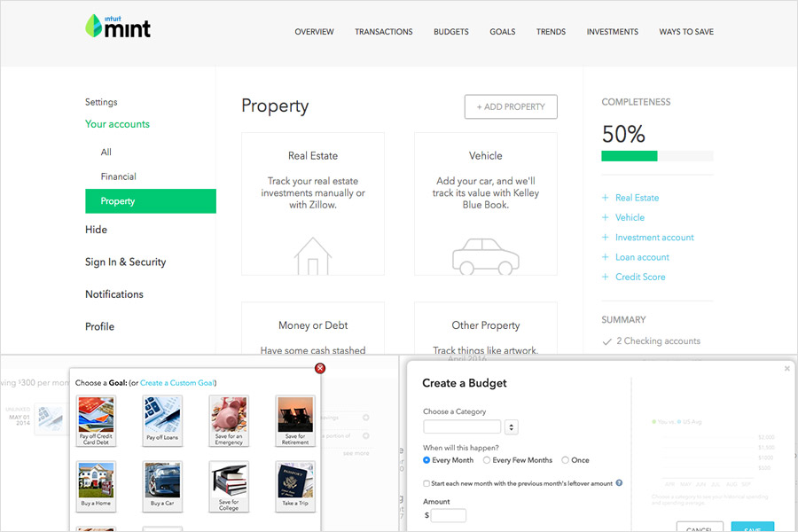This screenshot has height=532, width=798.
Task: Check start month with previous leftover amount
Action: [426, 481]
